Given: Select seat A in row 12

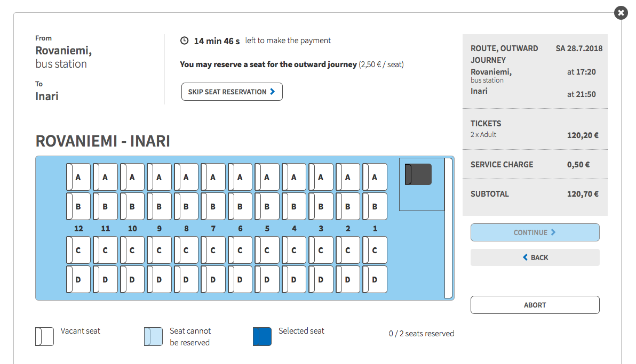Looking at the screenshot, I should click(x=78, y=177).
